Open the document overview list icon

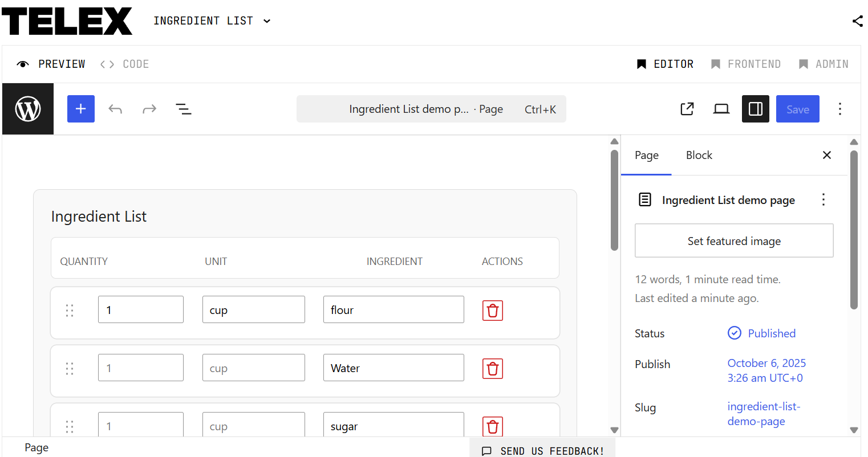(183, 109)
